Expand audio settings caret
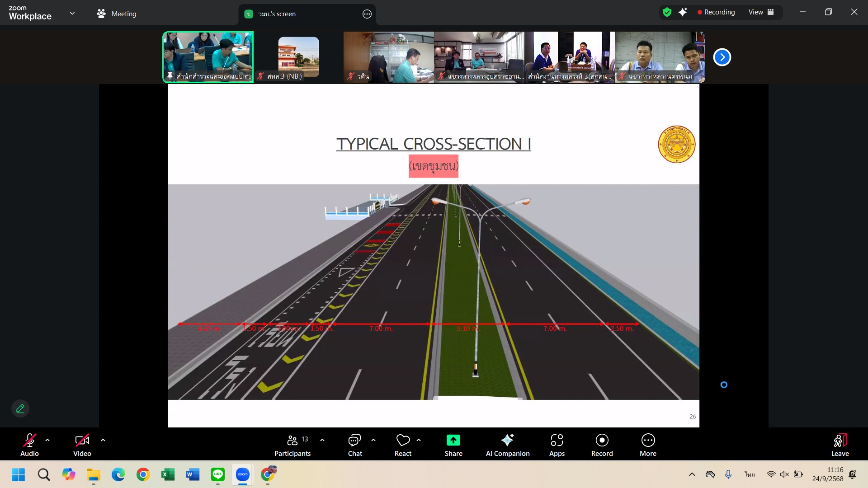This screenshot has width=868, height=488. pyautogui.click(x=47, y=440)
